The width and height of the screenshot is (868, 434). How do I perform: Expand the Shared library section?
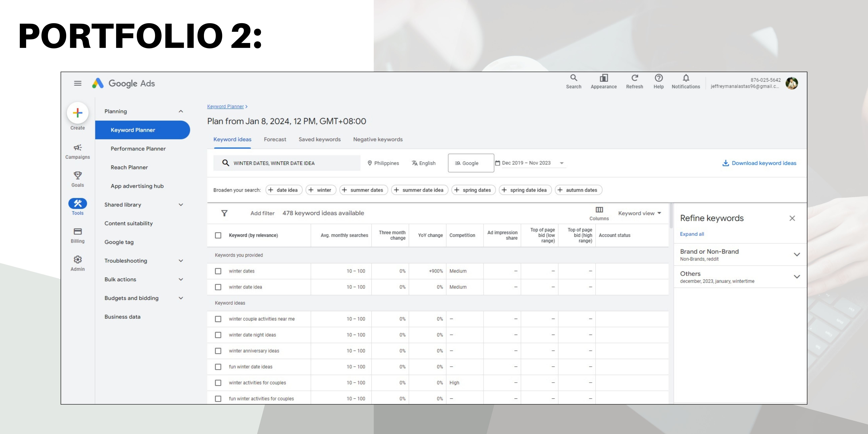181,205
